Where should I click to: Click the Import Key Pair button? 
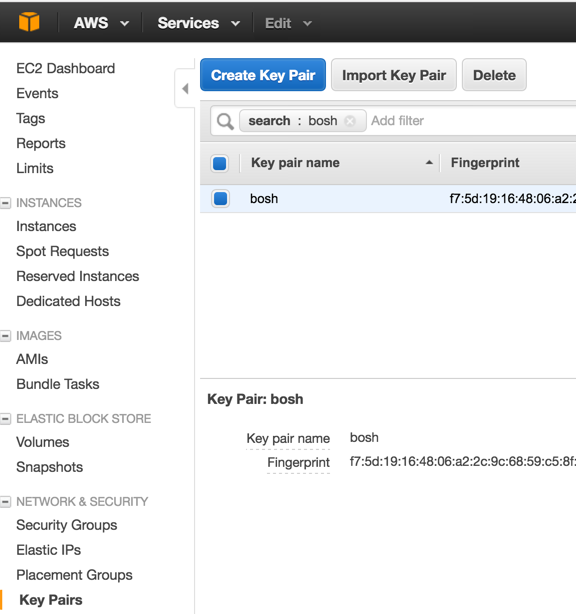click(394, 75)
